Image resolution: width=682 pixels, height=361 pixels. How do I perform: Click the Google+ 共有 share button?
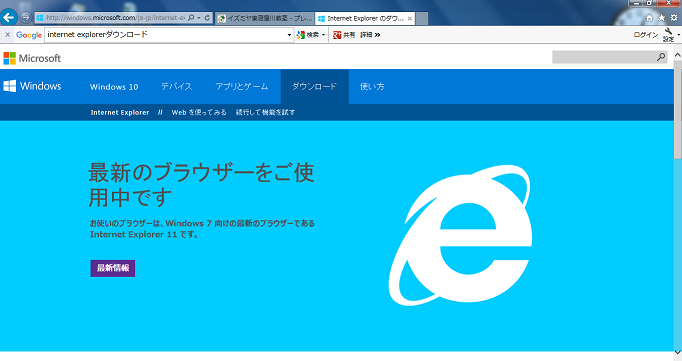[x=344, y=35]
